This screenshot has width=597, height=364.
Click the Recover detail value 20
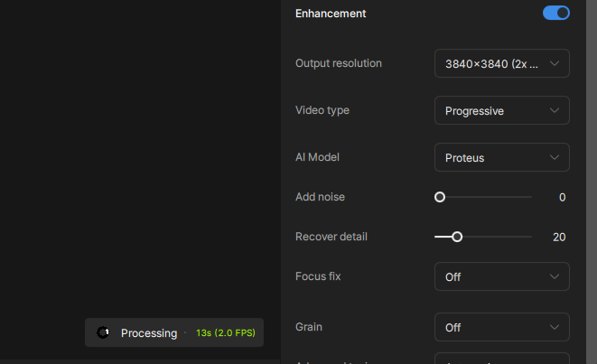point(559,237)
